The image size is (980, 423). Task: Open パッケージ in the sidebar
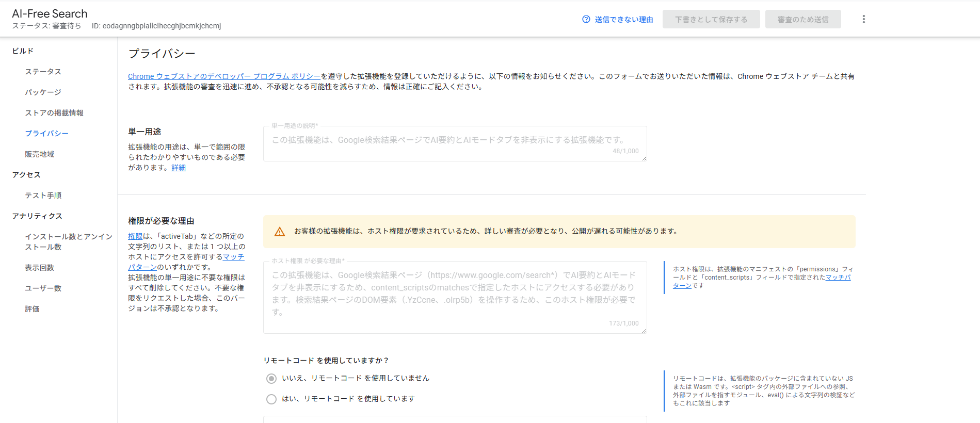pyautogui.click(x=43, y=92)
